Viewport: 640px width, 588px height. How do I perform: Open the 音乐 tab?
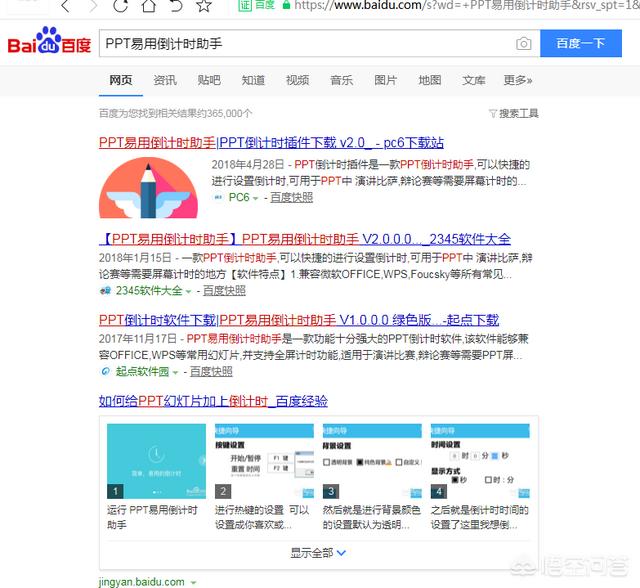pos(341,80)
